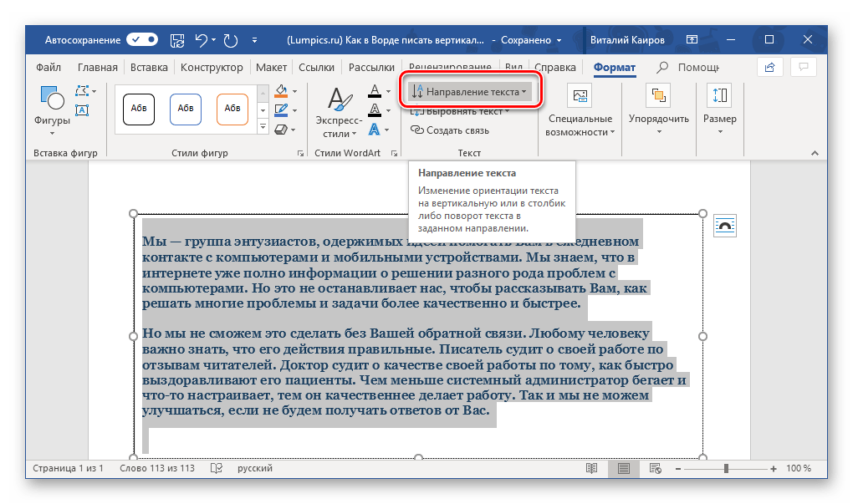Click the layout options icon beside the text box
Image resolution: width=853 pixels, height=504 pixels.
click(724, 227)
